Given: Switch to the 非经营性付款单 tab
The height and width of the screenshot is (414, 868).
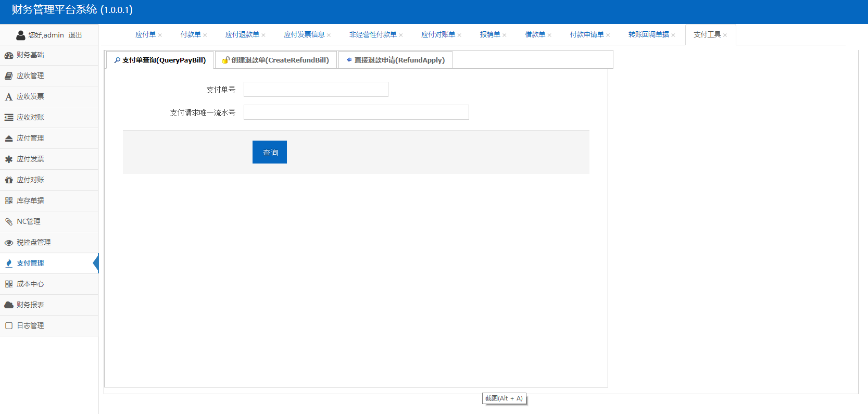Looking at the screenshot, I should (x=372, y=35).
